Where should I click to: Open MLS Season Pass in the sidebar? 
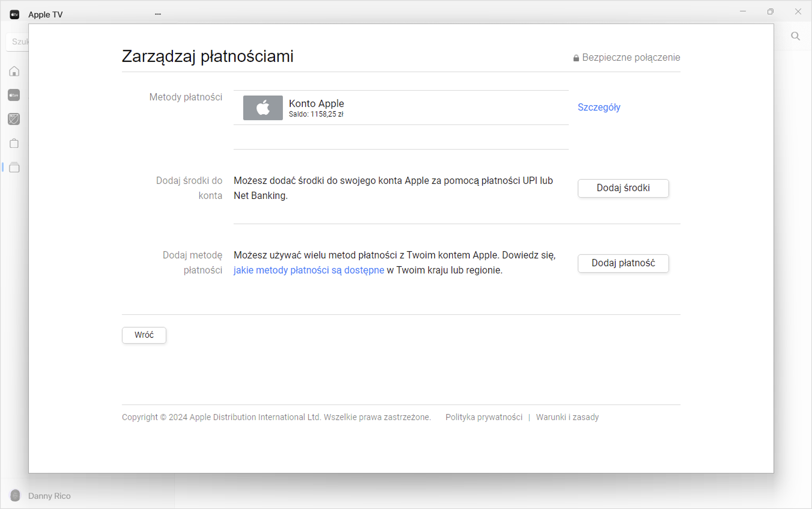(x=14, y=119)
